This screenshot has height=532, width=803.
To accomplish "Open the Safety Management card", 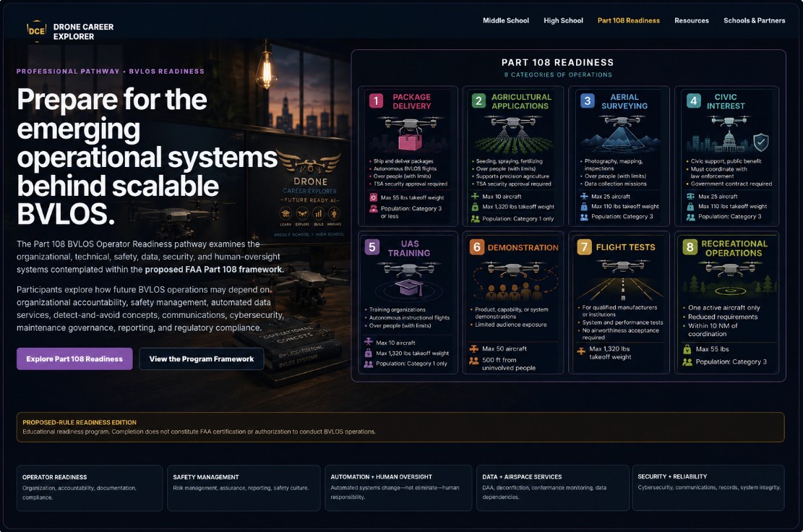I will click(244, 488).
